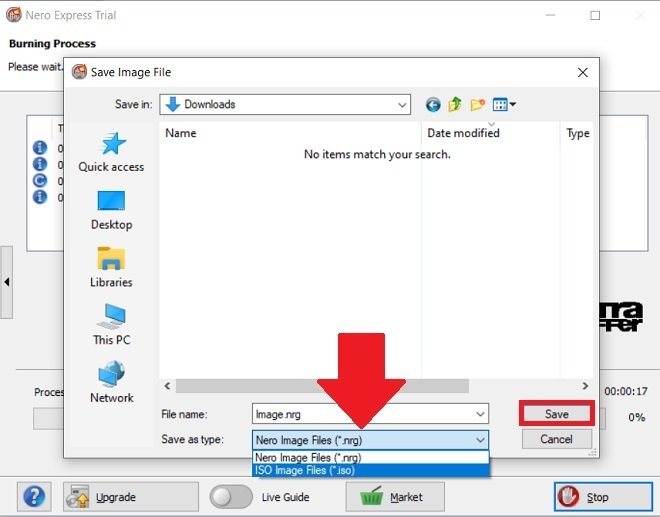
Task: Open the View menu icon
Action: click(504, 104)
